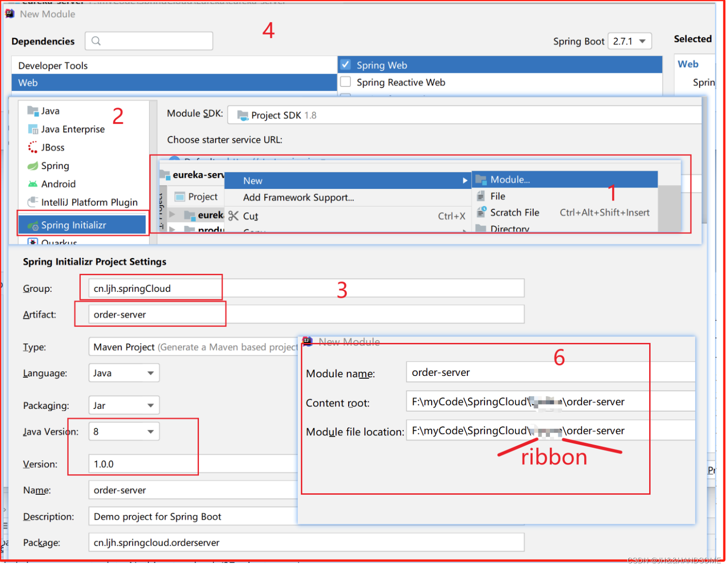Select IntelliJ Platform Plugin module type
This screenshot has height=568, width=728.
pyautogui.click(x=83, y=202)
